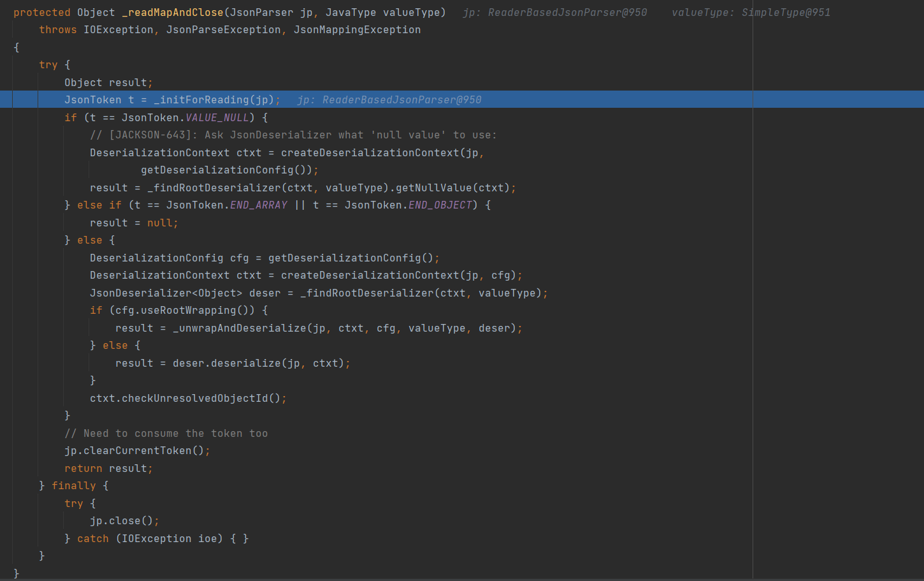Image resolution: width=924 pixels, height=581 pixels.
Task: Click the END_OBJECT constant
Action: click(440, 205)
